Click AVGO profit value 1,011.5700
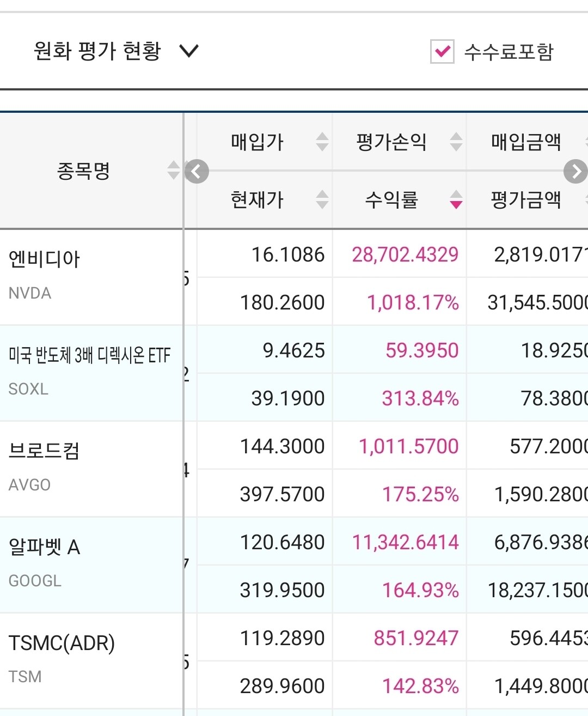The height and width of the screenshot is (716, 588). click(x=409, y=446)
